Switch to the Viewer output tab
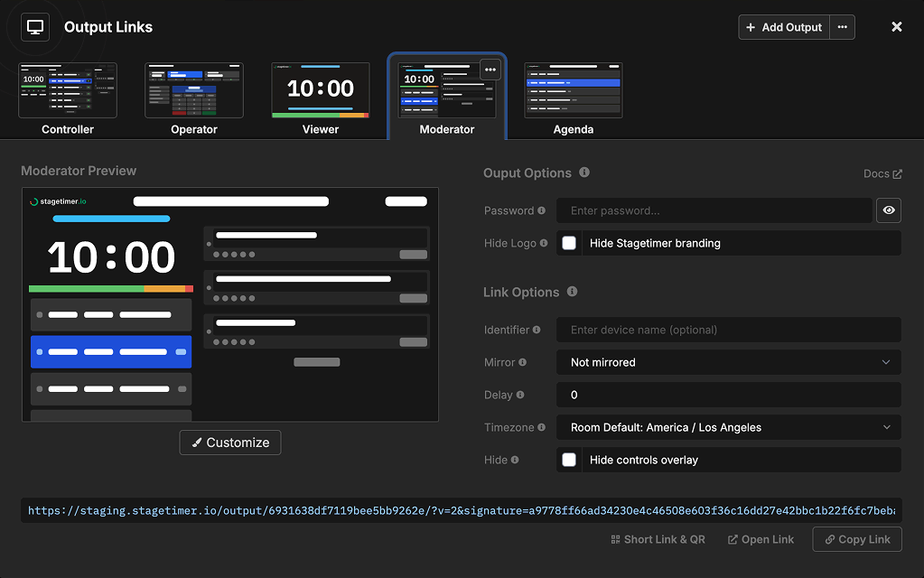Image resolution: width=924 pixels, height=578 pixels. point(320,90)
